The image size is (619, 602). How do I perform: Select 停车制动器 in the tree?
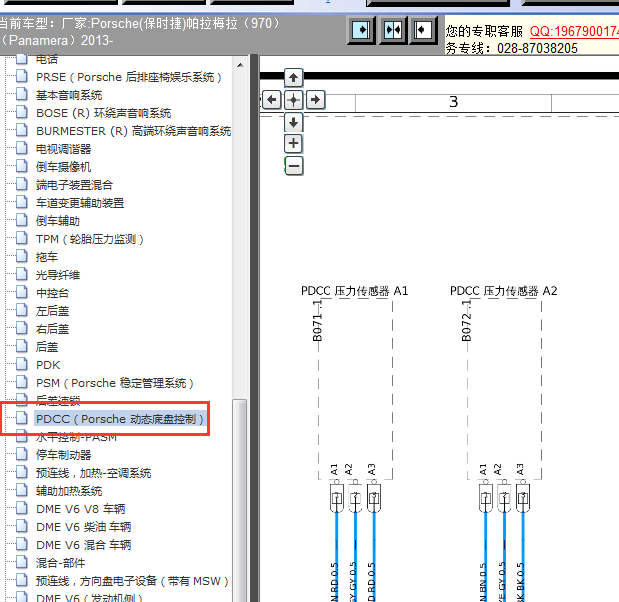64,455
